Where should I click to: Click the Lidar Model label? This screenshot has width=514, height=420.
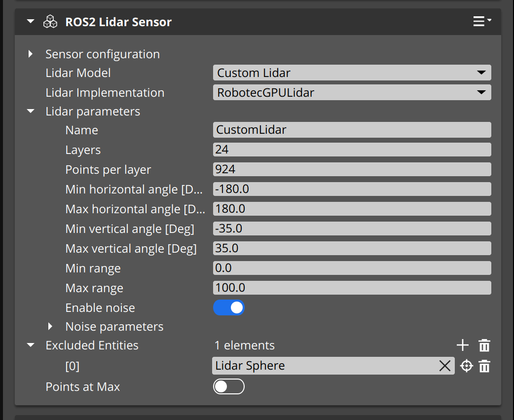pyautogui.click(x=78, y=73)
